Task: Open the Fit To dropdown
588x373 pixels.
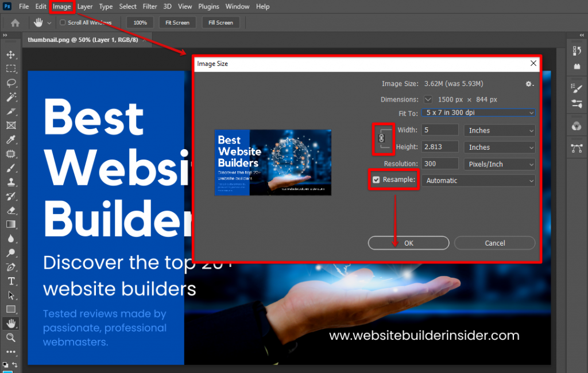Action: 478,113
